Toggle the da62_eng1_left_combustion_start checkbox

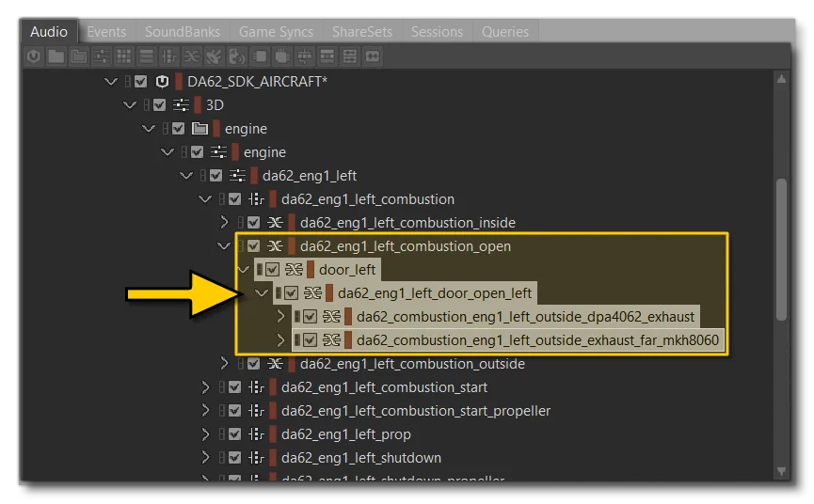(234, 387)
